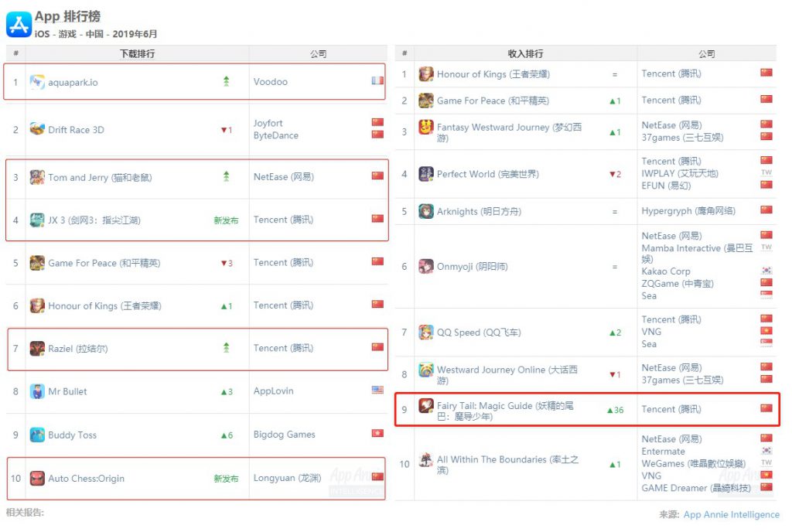Viewport: 792px width, 532px height.
Task: Click the Vietnam flag beside VNG in QQ Speed row
Action: point(766,331)
